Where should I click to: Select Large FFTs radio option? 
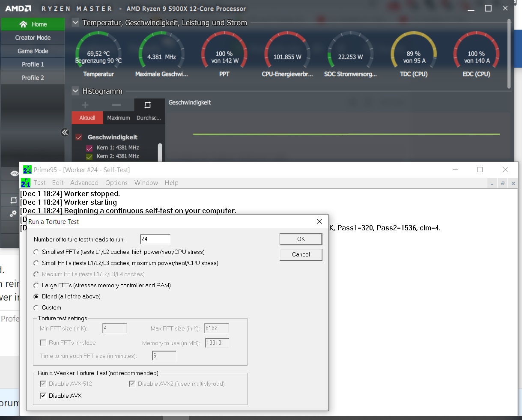[x=36, y=286]
